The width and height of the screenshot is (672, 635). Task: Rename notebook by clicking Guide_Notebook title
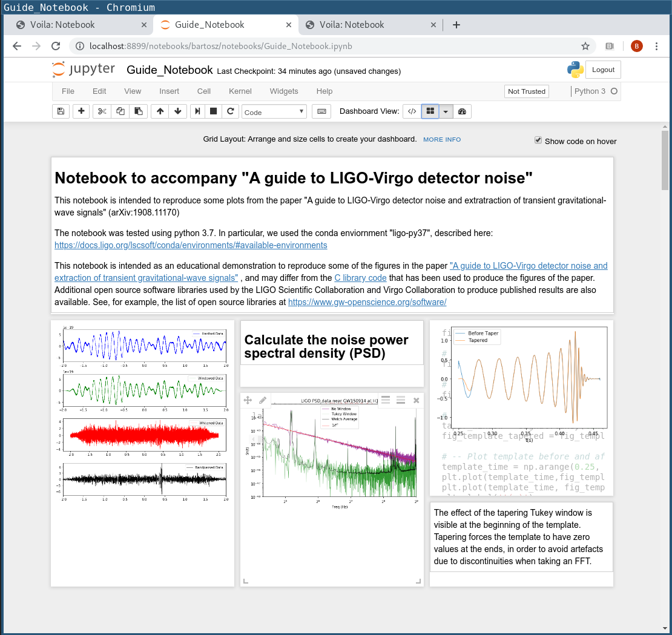(170, 70)
